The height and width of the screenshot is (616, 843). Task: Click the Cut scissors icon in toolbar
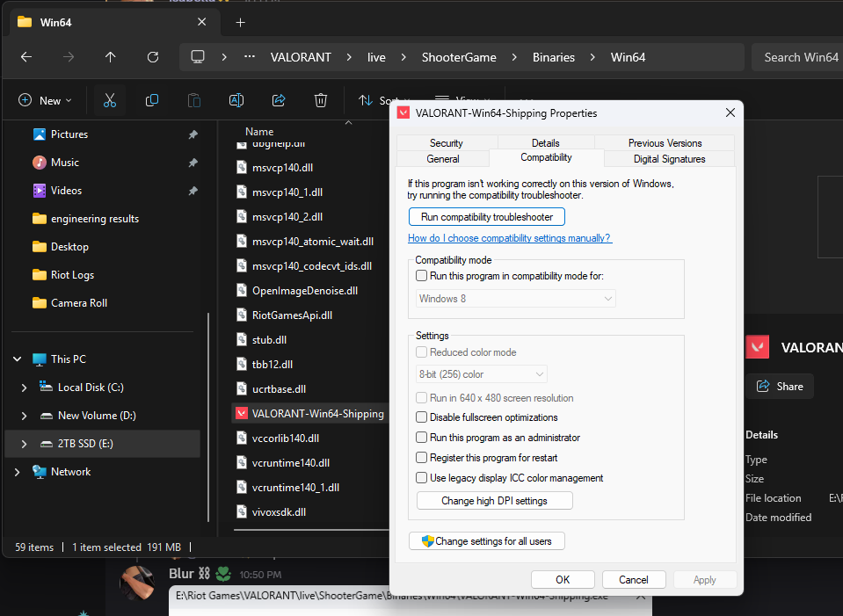[x=110, y=100]
